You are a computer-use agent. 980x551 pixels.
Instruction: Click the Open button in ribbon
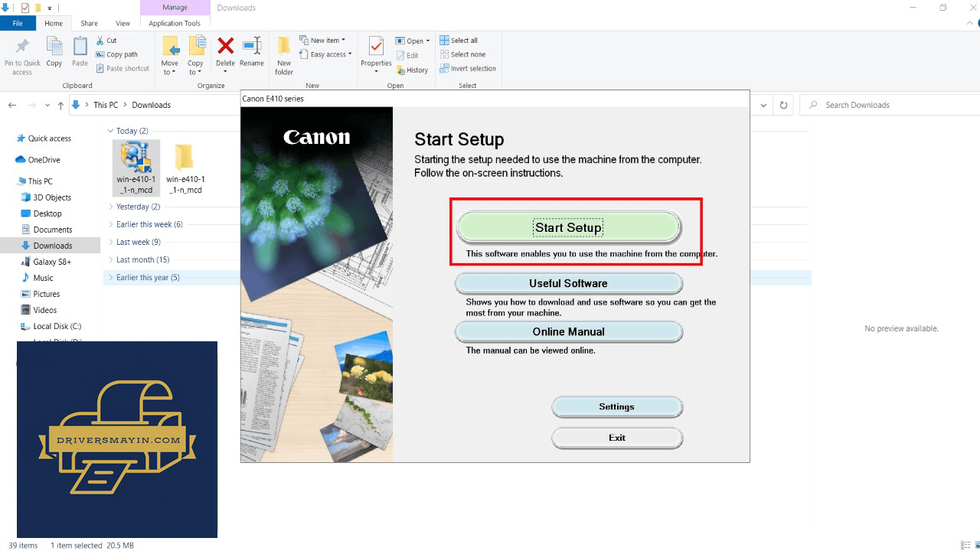(x=413, y=41)
